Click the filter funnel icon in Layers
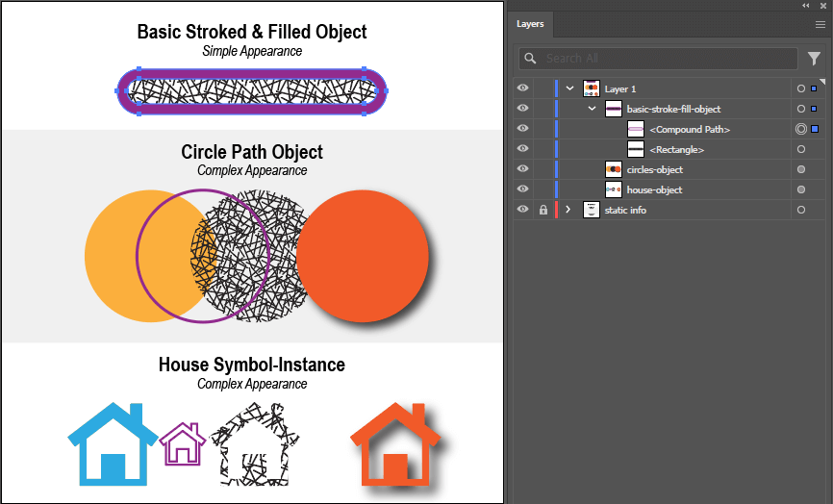The height and width of the screenshot is (504, 833). coord(814,59)
